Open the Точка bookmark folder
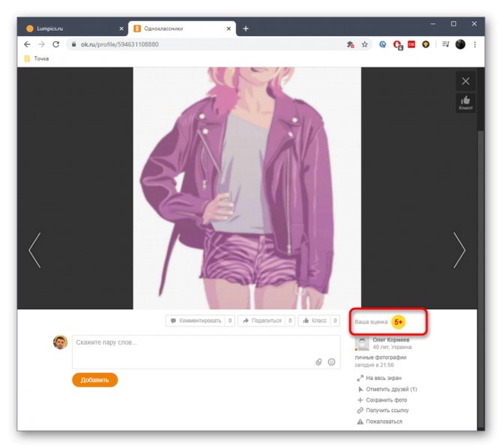 (37, 58)
